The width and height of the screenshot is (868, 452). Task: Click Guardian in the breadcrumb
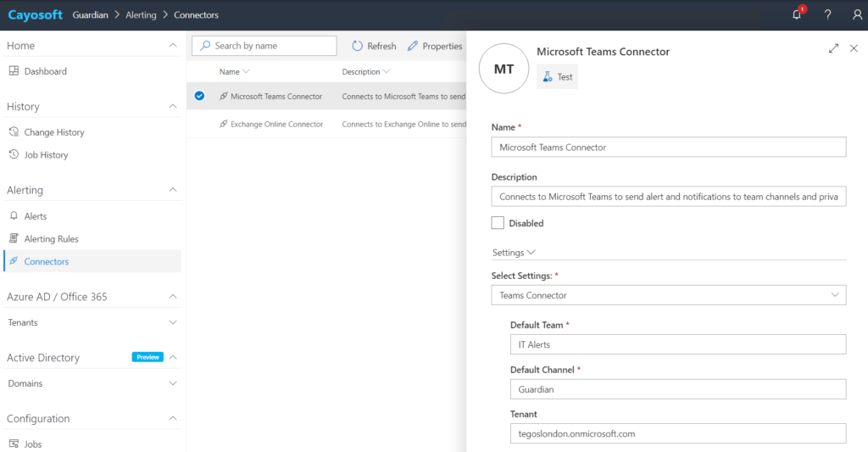click(90, 15)
